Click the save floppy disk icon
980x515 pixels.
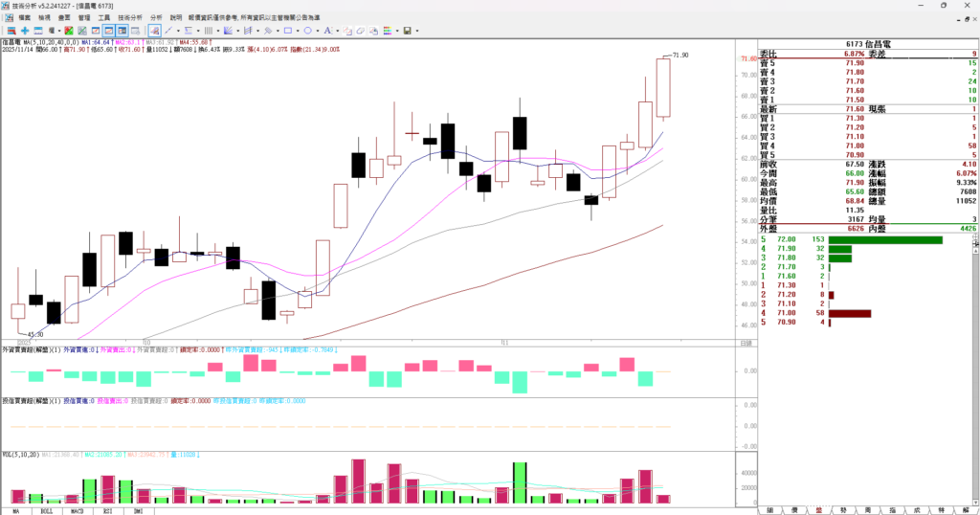408,31
